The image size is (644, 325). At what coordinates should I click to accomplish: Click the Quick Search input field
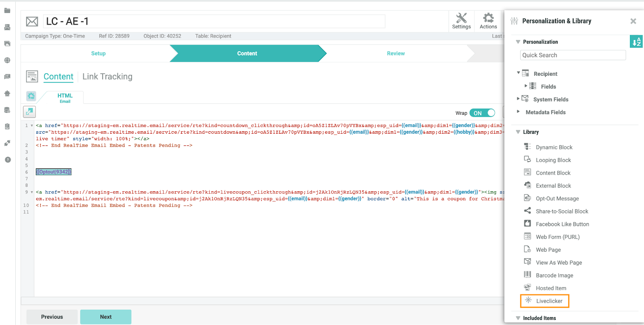[x=572, y=55]
